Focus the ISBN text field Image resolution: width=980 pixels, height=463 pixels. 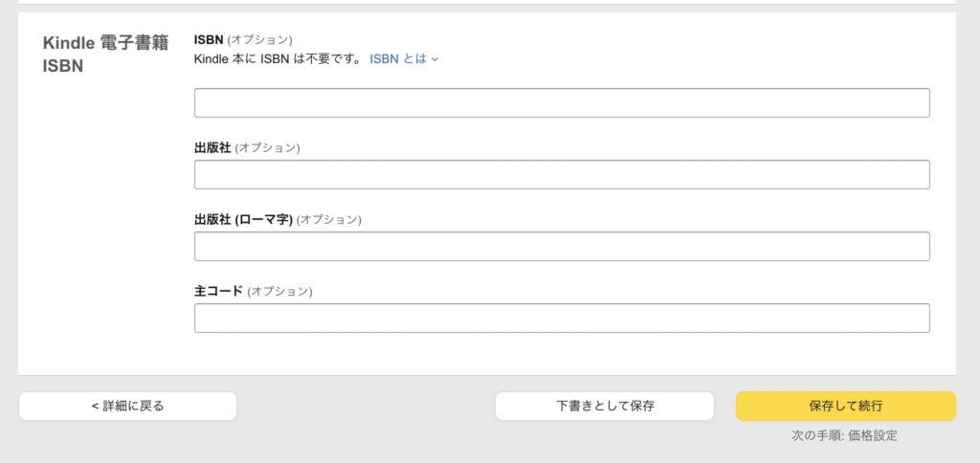(x=562, y=102)
